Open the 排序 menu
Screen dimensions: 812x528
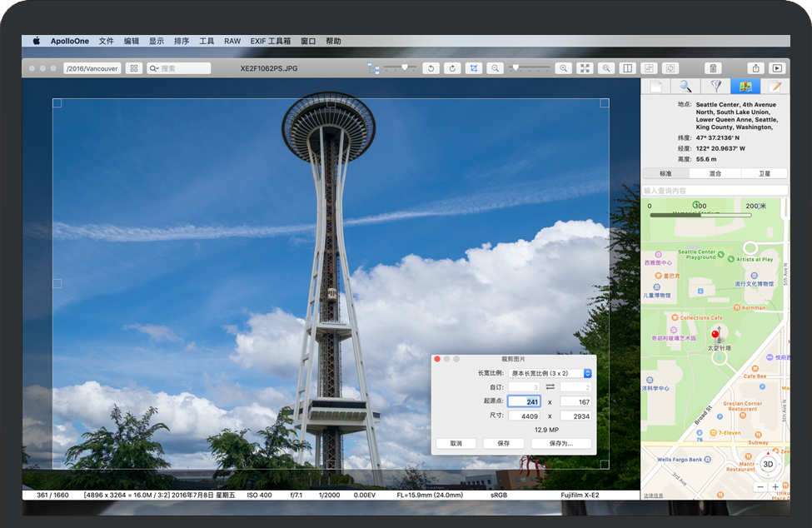point(182,41)
